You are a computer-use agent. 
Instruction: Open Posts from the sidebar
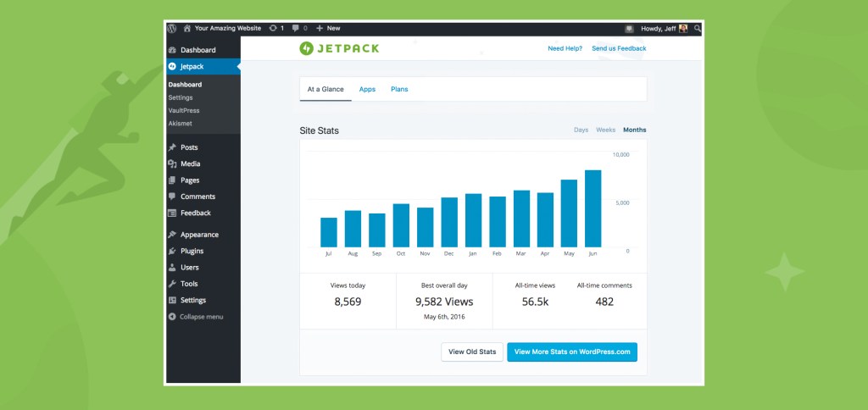pyautogui.click(x=189, y=147)
